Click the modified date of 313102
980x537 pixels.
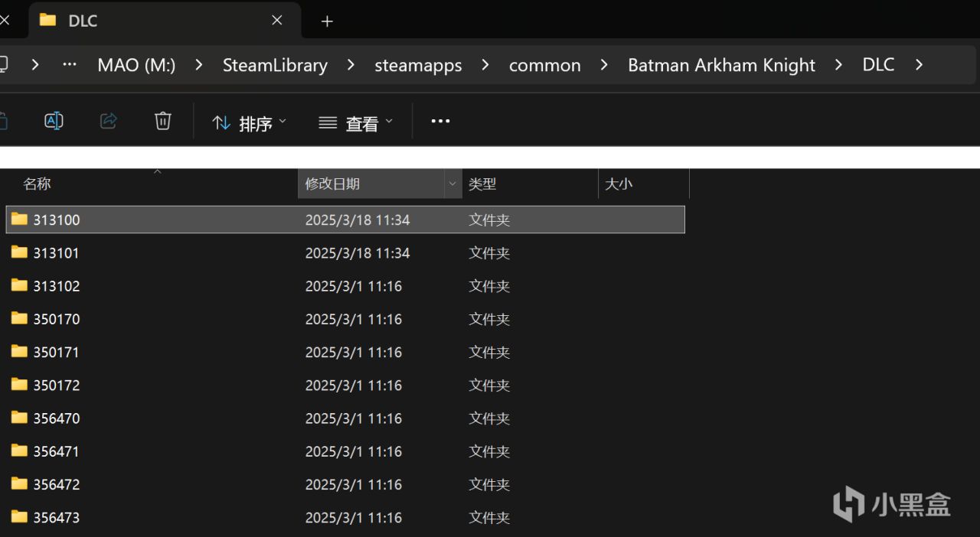coord(354,286)
